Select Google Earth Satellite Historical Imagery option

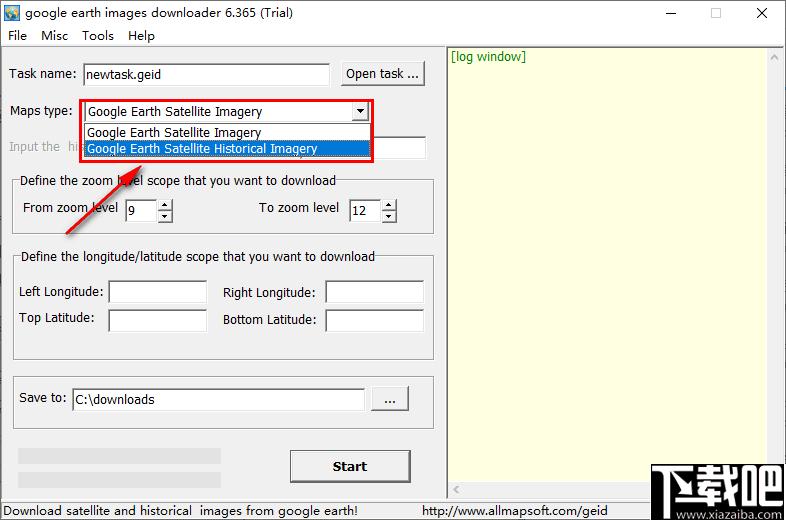click(227, 148)
